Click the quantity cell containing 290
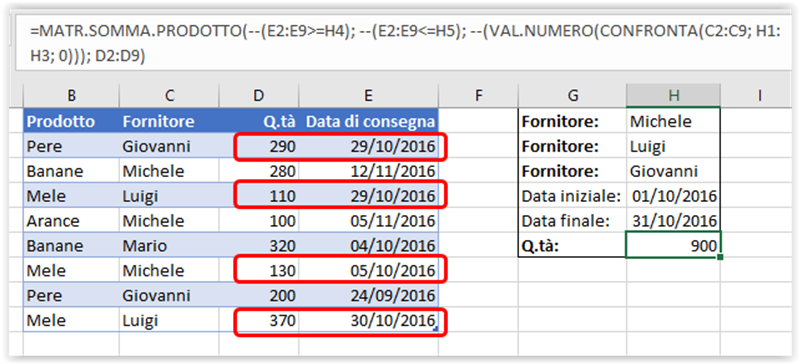This screenshot has height=364, width=800. (259, 147)
